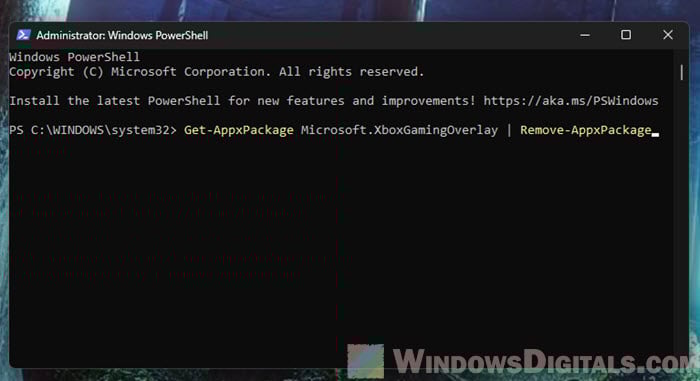Click the PowerShell icon in title bar
Viewport: 700px width, 381px height.
23,35
